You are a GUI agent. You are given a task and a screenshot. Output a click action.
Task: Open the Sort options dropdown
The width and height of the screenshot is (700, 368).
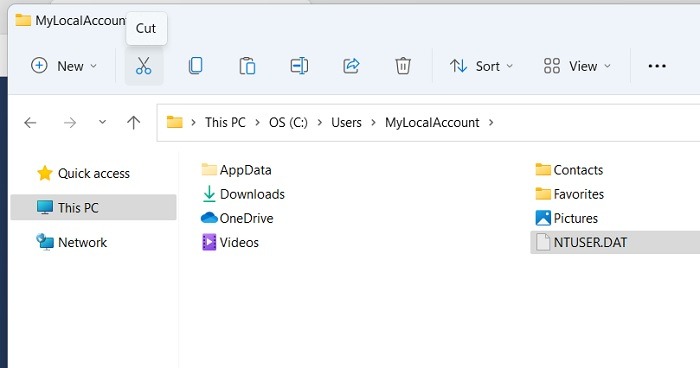click(481, 66)
